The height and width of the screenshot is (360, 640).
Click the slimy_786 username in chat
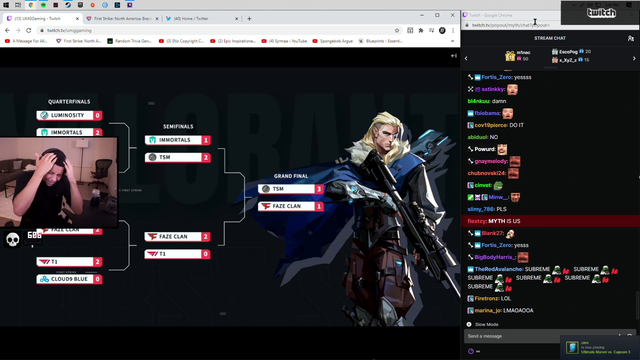click(481, 209)
